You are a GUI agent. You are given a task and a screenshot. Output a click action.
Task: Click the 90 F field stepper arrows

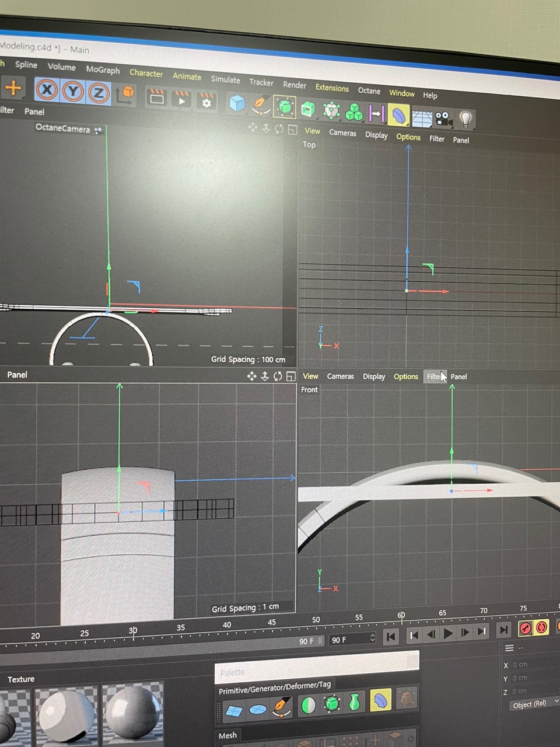click(x=372, y=638)
